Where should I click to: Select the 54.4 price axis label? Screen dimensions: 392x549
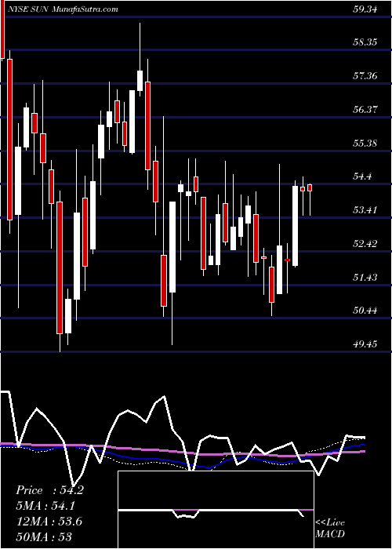click(x=362, y=176)
